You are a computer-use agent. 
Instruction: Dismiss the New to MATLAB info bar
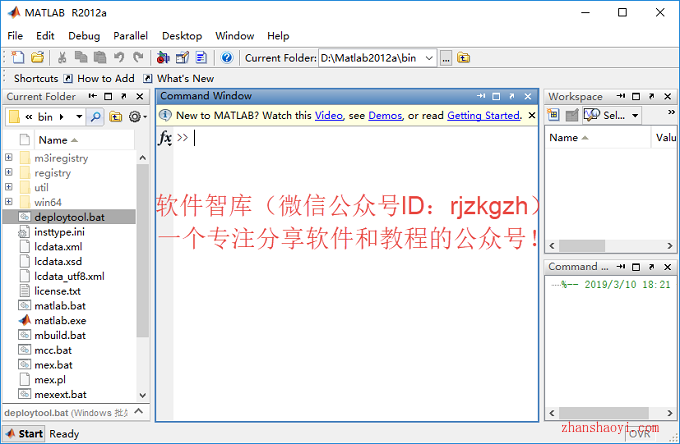pos(532,115)
